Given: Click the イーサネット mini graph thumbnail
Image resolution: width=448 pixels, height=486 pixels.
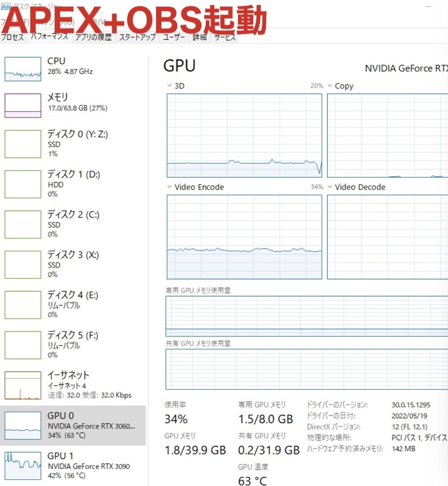Looking at the screenshot, I should [x=22, y=385].
